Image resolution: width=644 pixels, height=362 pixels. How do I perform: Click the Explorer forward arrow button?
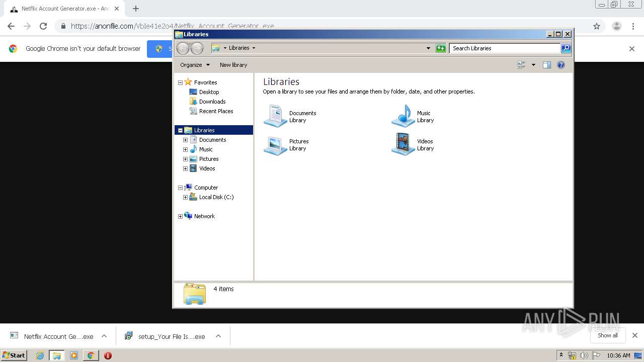tap(197, 48)
